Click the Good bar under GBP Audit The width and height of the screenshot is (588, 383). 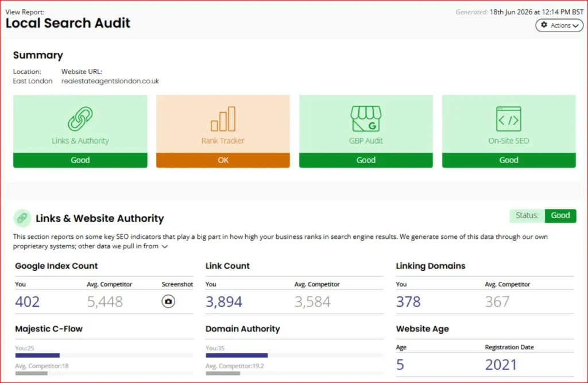click(366, 160)
